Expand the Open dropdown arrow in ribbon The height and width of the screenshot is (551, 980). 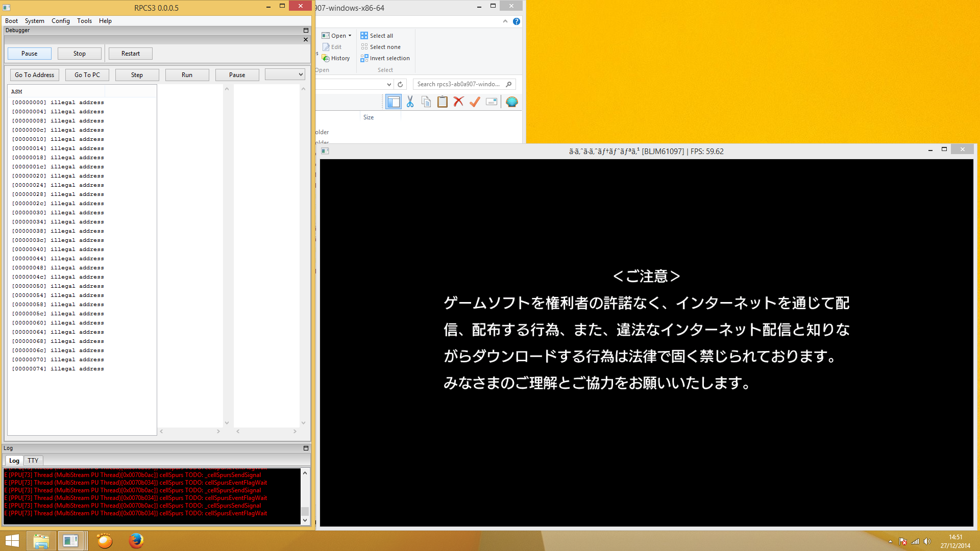click(x=350, y=36)
